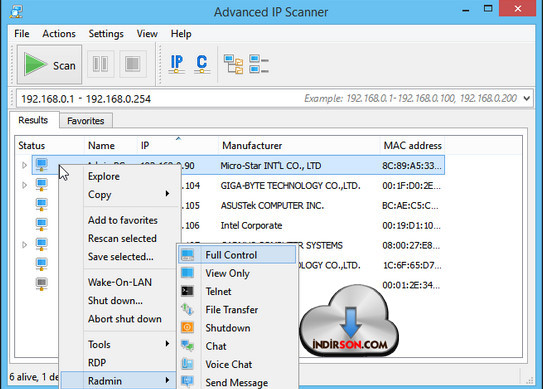Select the computer icon for Intel Corporate row
The height and width of the screenshot is (389, 543).
pos(42,224)
